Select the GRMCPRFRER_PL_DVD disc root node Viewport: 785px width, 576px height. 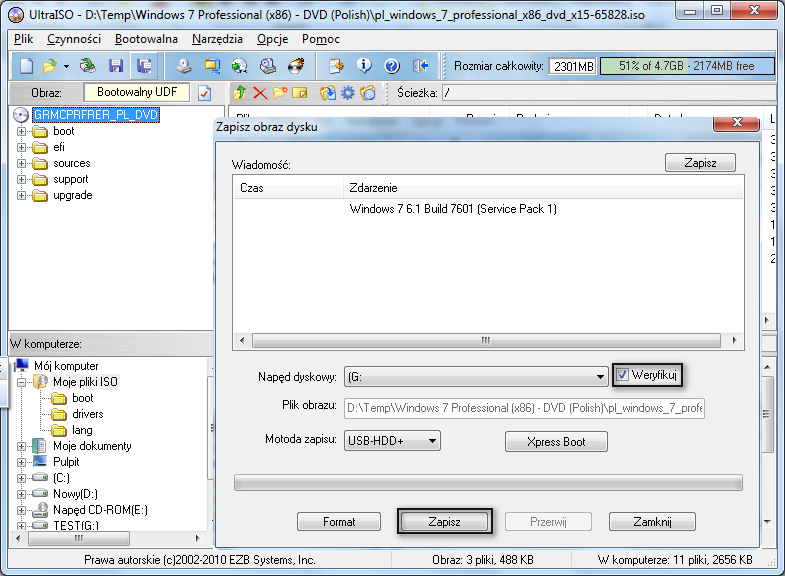point(96,115)
